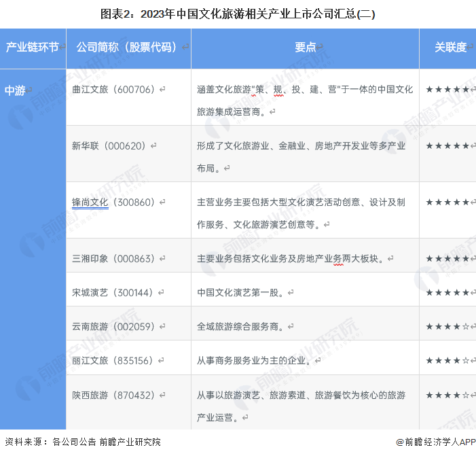Select the header cell 公司简称（股票代码）
The height and width of the screenshot is (456, 476).
[129, 49]
